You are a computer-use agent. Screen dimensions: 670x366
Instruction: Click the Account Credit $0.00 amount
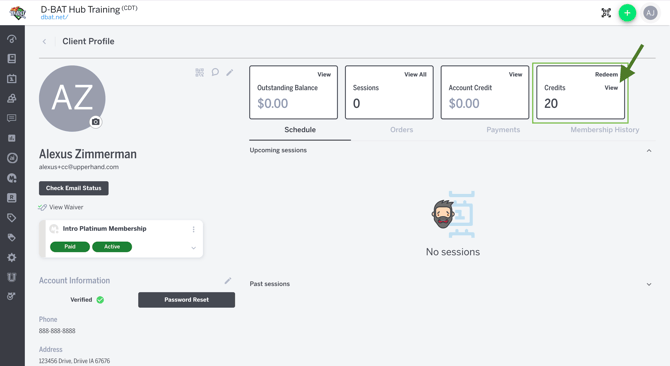[464, 103]
